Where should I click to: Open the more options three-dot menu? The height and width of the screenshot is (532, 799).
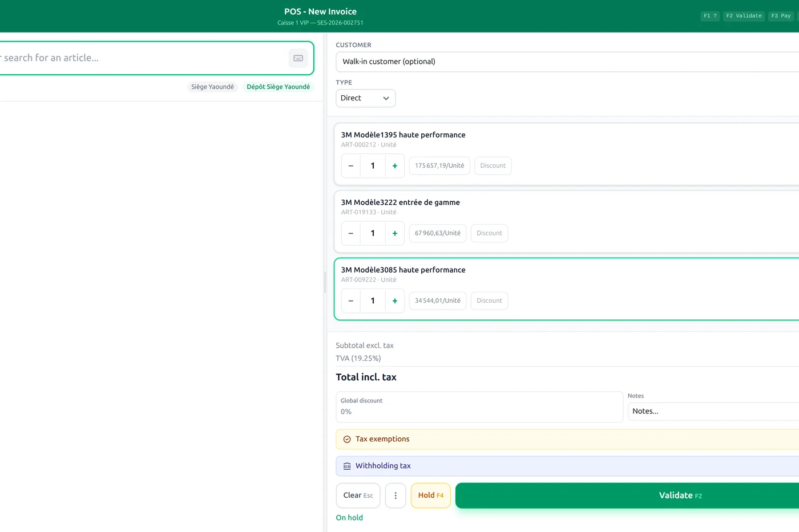pos(396,496)
